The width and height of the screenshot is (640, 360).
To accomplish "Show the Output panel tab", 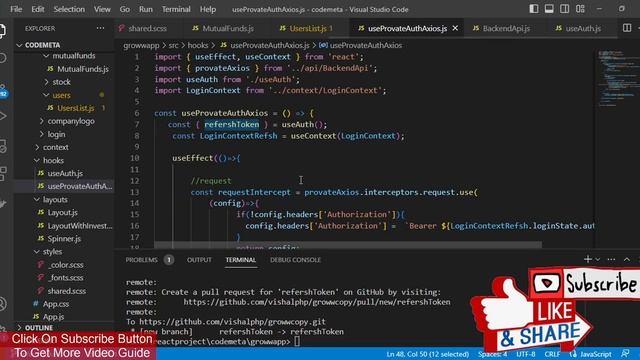I will click(199, 260).
